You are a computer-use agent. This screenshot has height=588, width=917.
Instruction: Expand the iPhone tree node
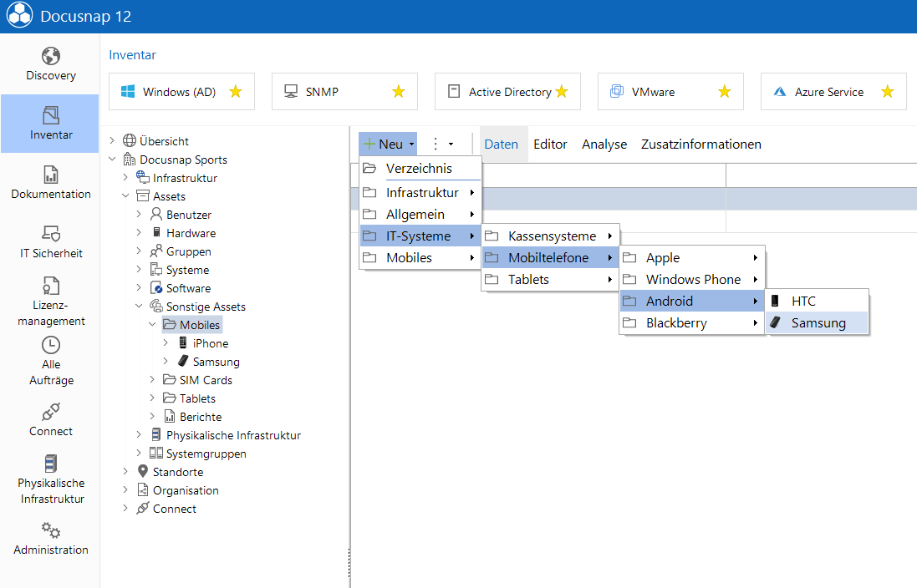click(166, 342)
